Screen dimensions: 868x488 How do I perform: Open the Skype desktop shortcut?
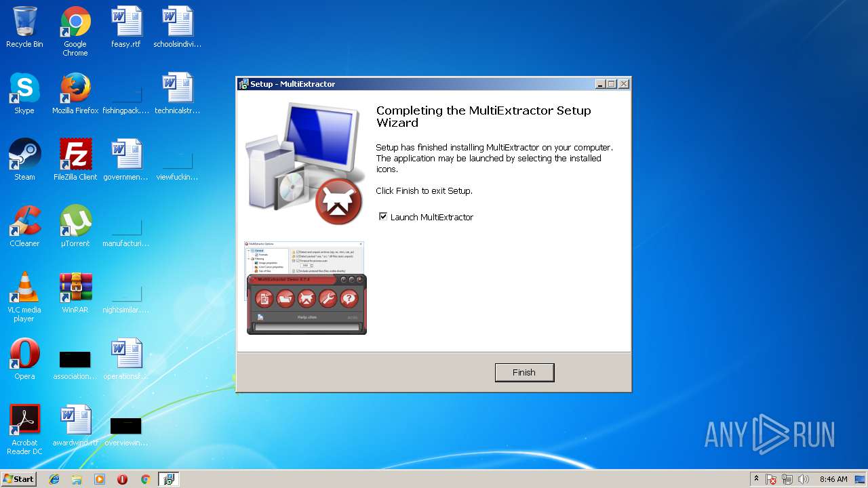24,94
